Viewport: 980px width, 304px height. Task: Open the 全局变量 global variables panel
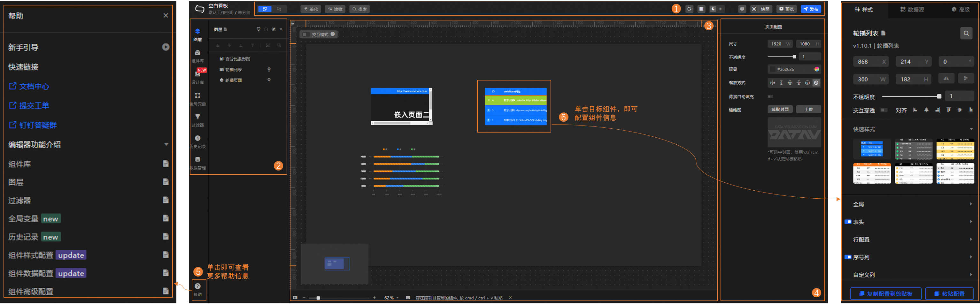point(197,99)
